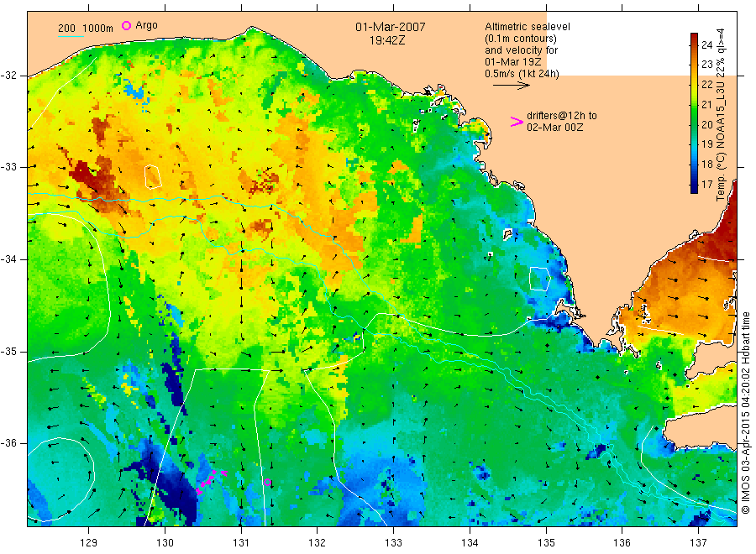Image resolution: width=756 pixels, height=554 pixels.
Task: Click the color bar value 17
Action: 706,185
